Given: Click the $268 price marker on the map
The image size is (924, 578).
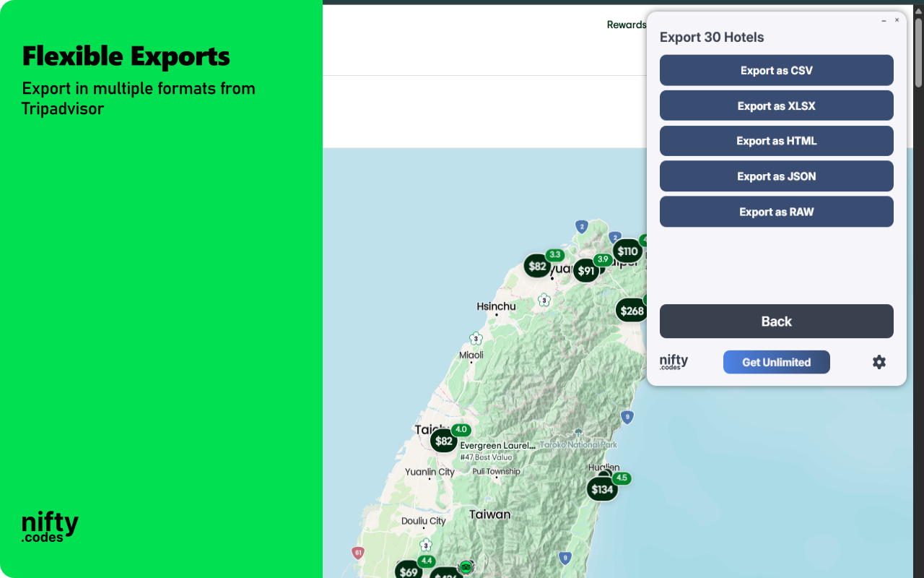Looking at the screenshot, I should pyautogui.click(x=629, y=309).
